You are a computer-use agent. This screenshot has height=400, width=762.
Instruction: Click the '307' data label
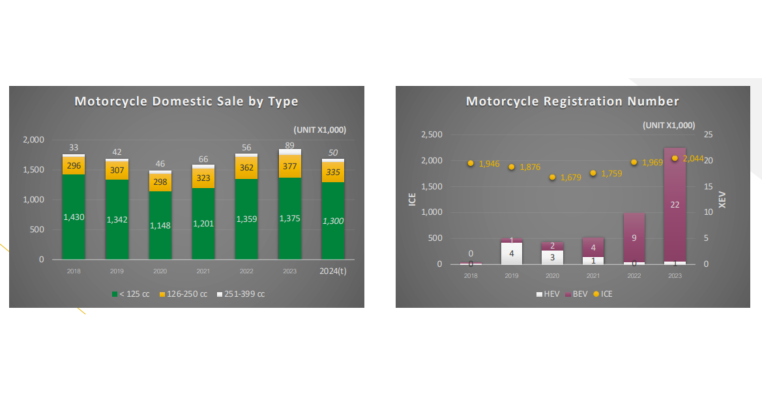pyautogui.click(x=117, y=170)
